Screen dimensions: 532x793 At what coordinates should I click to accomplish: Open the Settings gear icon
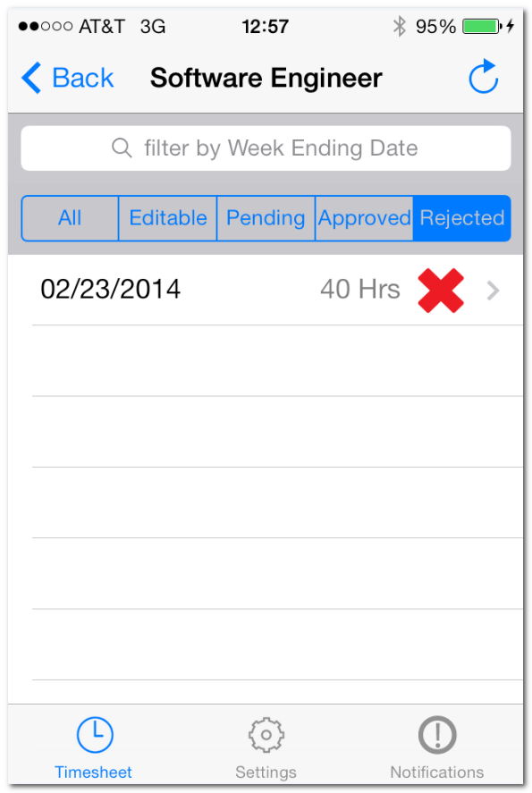click(266, 735)
